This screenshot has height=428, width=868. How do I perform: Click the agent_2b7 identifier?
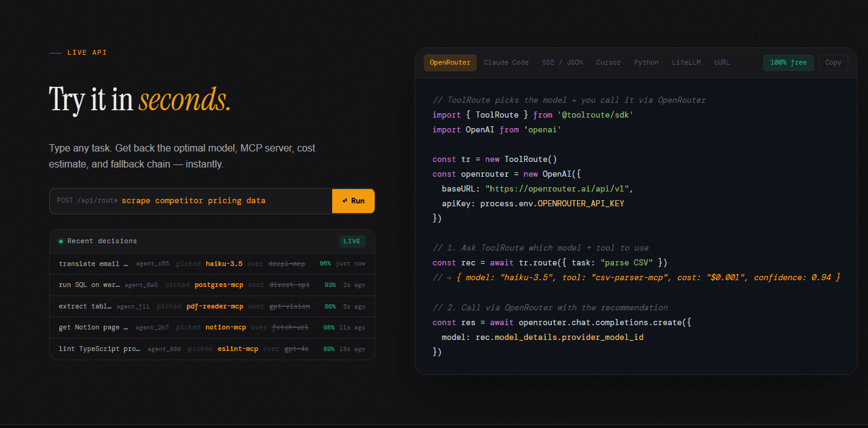click(153, 328)
